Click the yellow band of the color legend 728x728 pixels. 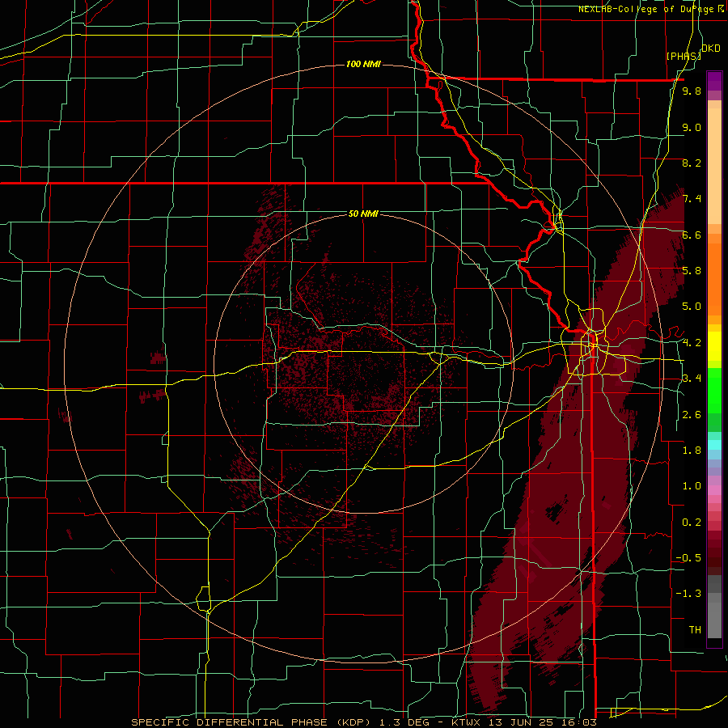[714, 346]
